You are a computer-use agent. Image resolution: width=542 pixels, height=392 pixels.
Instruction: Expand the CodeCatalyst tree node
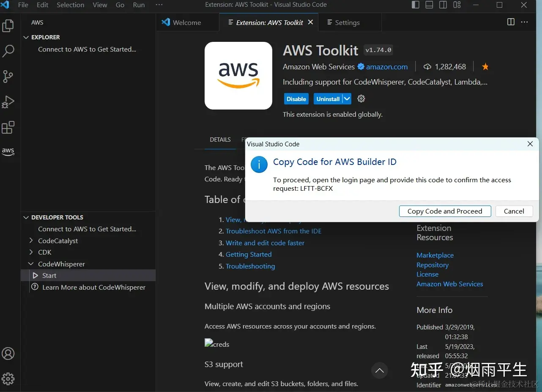coord(31,241)
